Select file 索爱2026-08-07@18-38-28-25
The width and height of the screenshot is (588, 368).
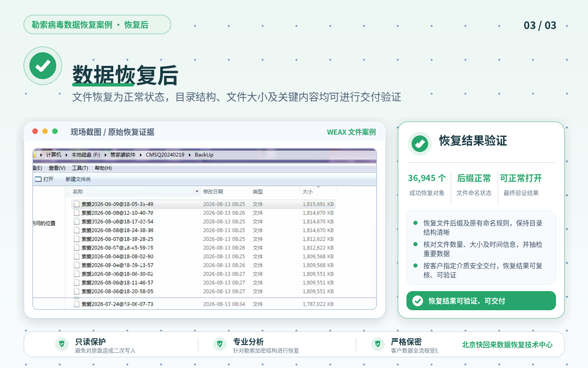pyautogui.click(x=117, y=239)
